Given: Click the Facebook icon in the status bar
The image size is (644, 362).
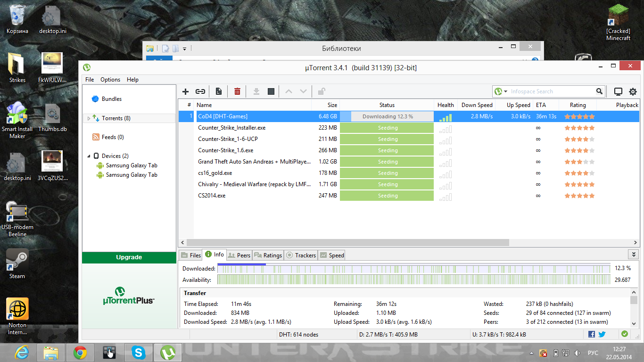Looking at the screenshot, I should (x=592, y=334).
